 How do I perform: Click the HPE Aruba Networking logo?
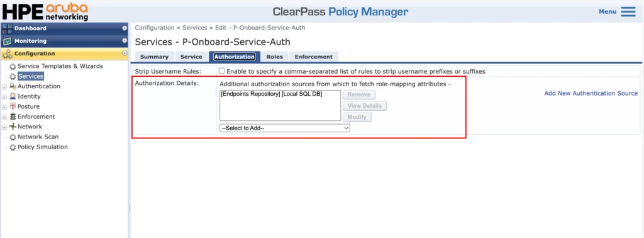tap(45, 11)
